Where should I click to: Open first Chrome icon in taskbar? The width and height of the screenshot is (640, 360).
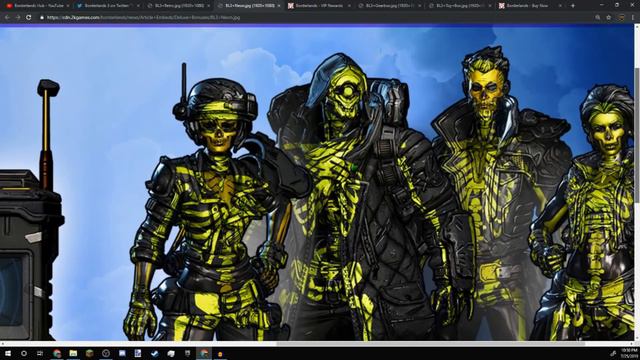57,353
